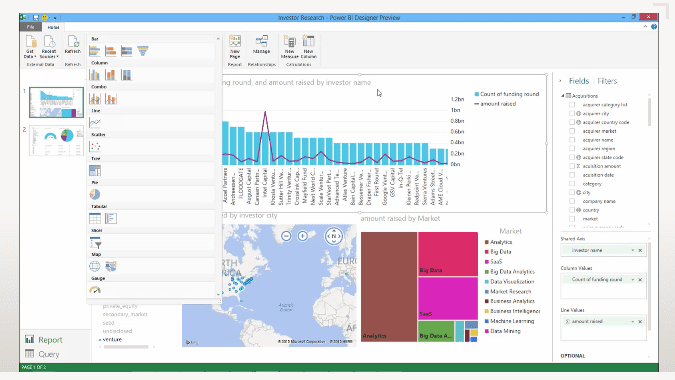Screen dimensions: 675x380
Task: Remove Count of funding round from Column Values
Action: pos(640,280)
